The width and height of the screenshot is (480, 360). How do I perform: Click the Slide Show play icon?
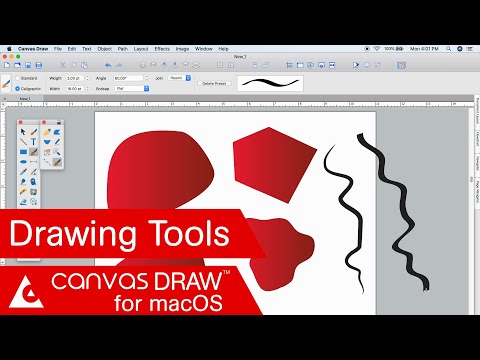pos(356,65)
